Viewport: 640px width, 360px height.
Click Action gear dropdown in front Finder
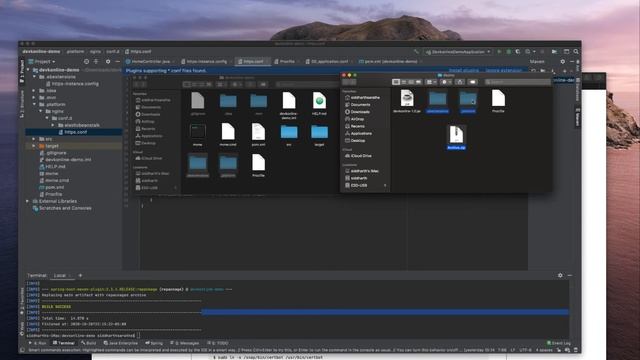(x=446, y=82)
